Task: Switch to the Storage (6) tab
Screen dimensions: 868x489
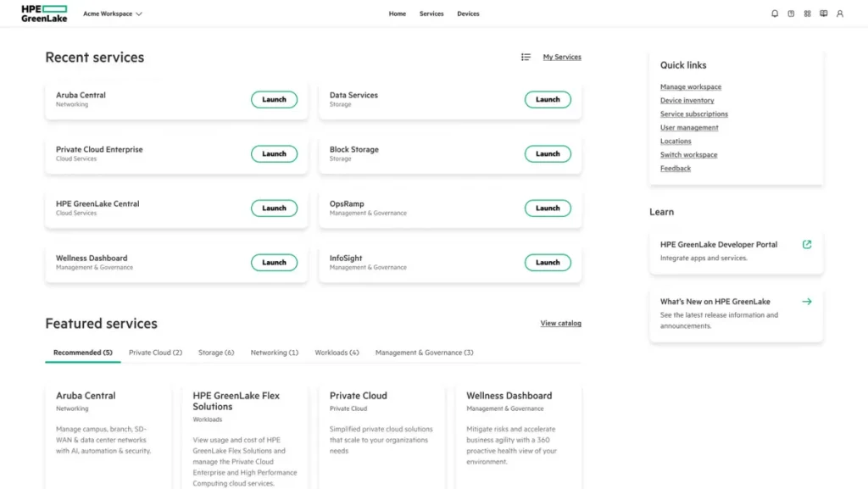Action: (216, 353)
